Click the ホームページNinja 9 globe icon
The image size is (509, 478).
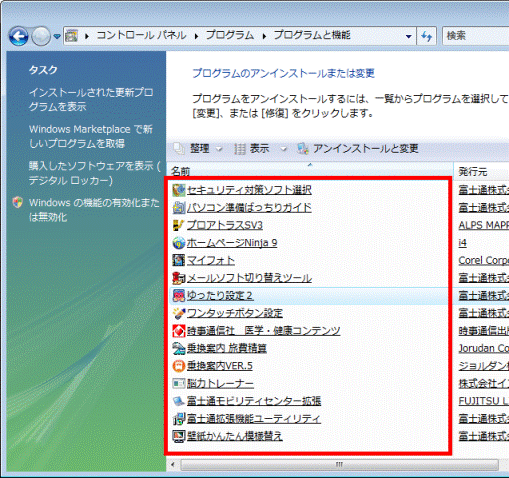[179, 243]
